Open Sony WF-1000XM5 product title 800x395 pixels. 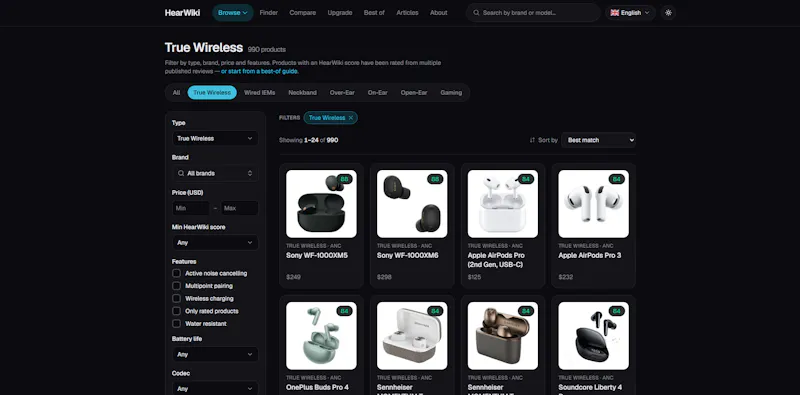point(317,255)
